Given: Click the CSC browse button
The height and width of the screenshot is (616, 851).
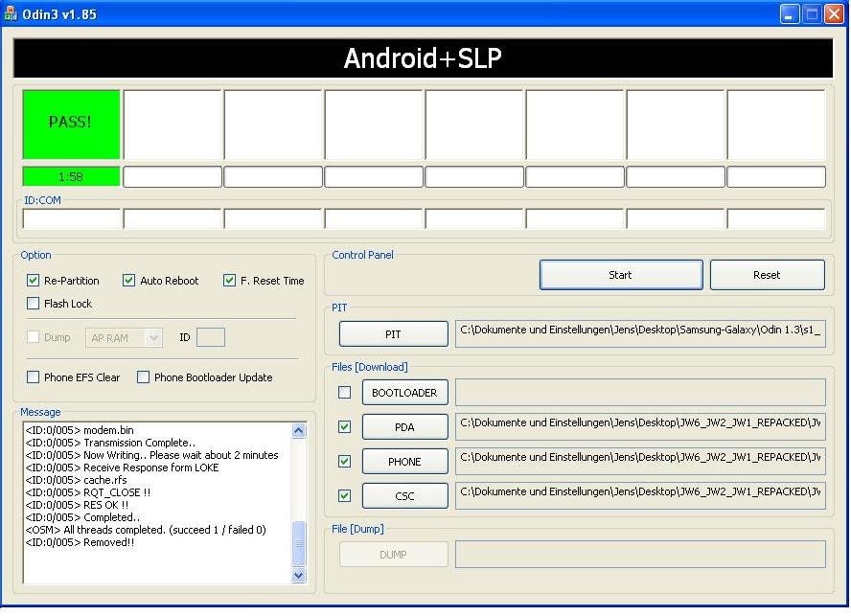Looking at the screenshot, I should click(x=404, y=495).
